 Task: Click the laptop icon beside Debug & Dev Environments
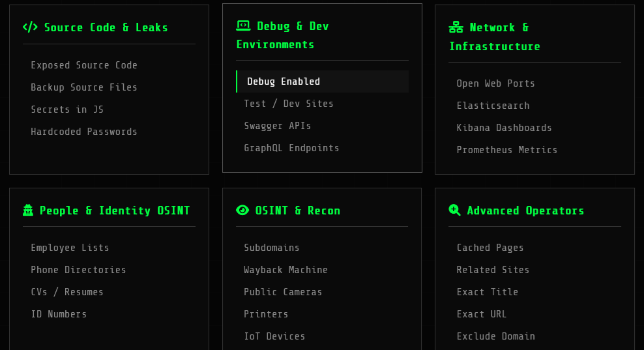point(243,26)
